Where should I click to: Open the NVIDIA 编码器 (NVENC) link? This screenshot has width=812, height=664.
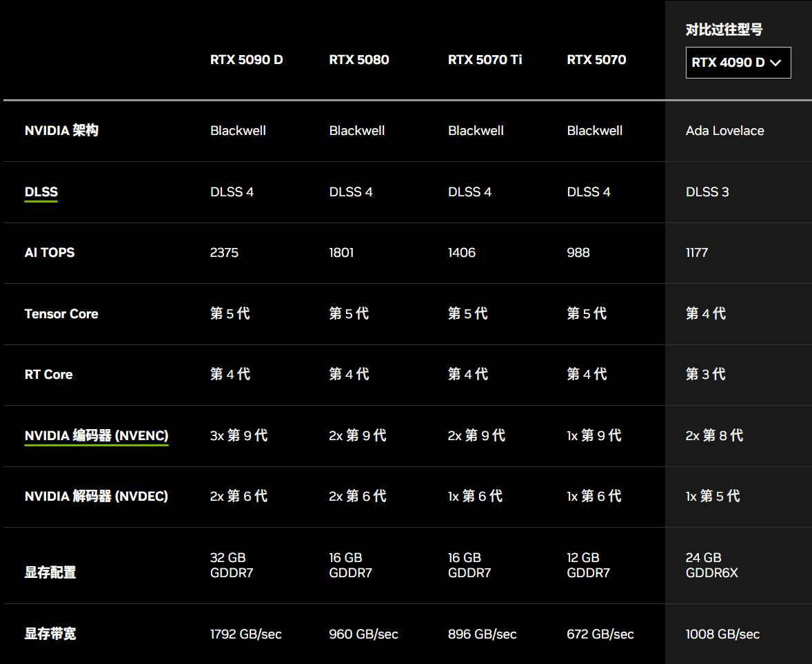click(97, 435)
